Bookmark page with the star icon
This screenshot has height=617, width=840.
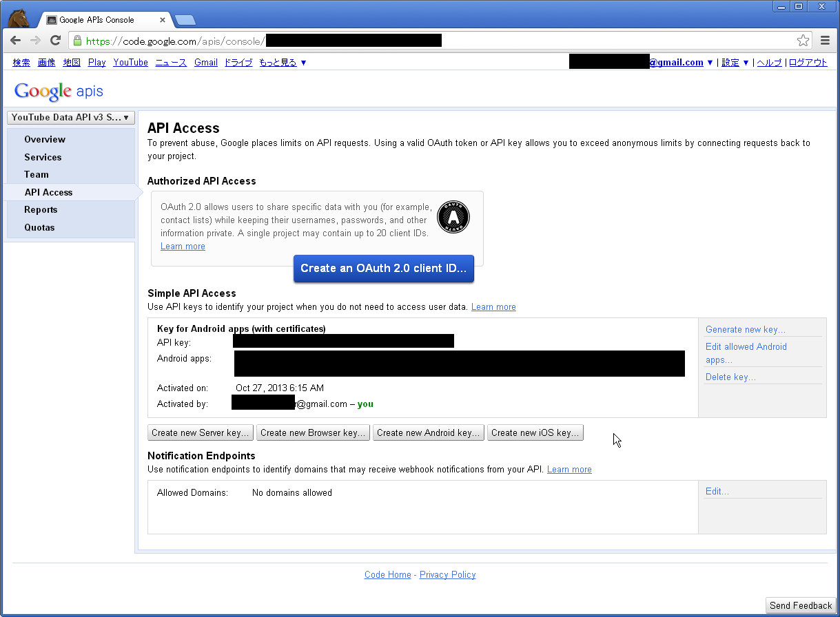(x=803, y=41)
